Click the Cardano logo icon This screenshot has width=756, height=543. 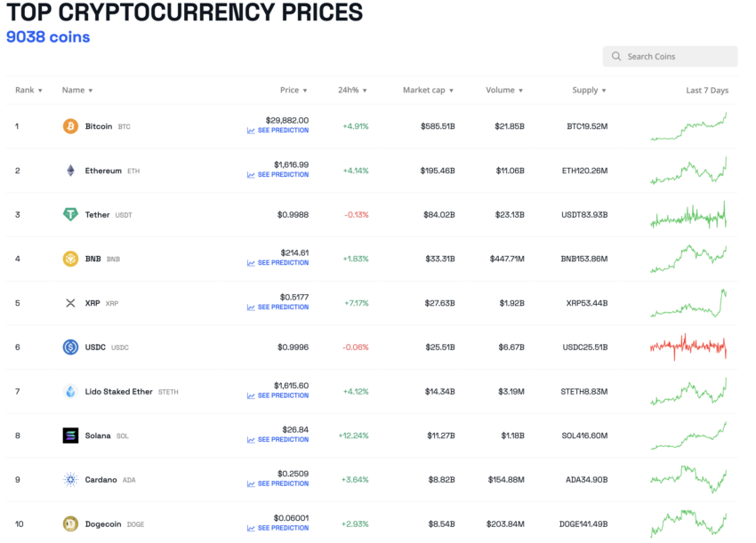pos(69,480)
